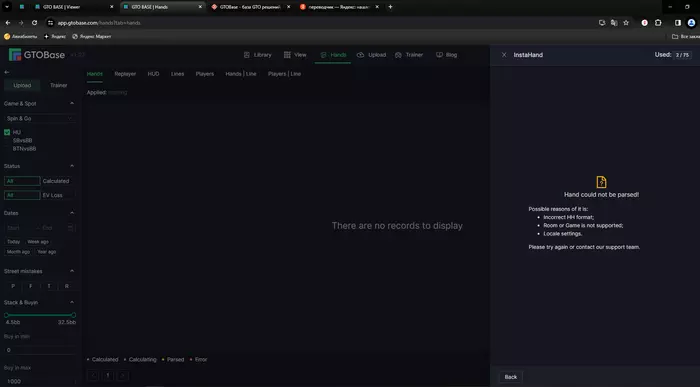Open the EV Loss All dropdown
This screenshot has width=700, height=387.
point(22,195)
